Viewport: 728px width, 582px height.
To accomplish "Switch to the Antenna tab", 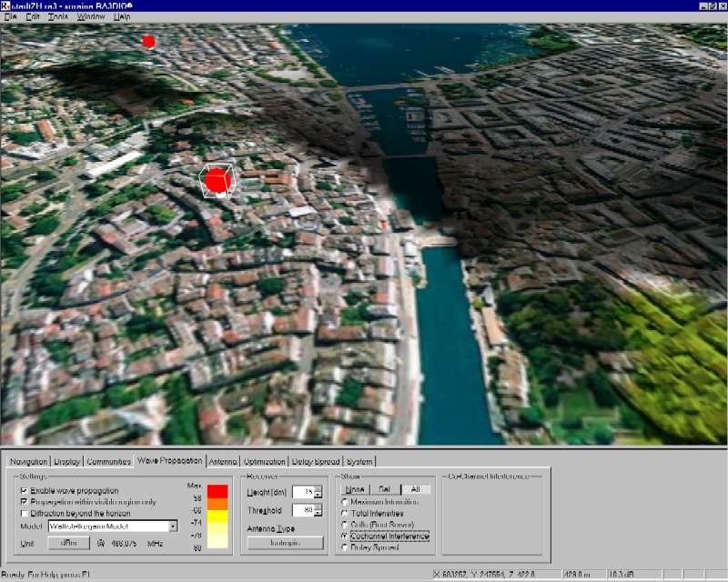I will (x=223, y=461).
